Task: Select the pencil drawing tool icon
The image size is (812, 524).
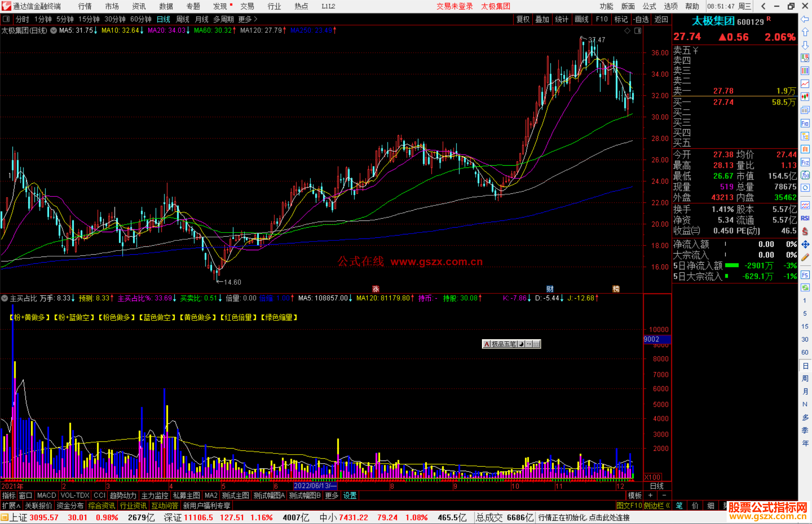Action: [x=805, y=257]
